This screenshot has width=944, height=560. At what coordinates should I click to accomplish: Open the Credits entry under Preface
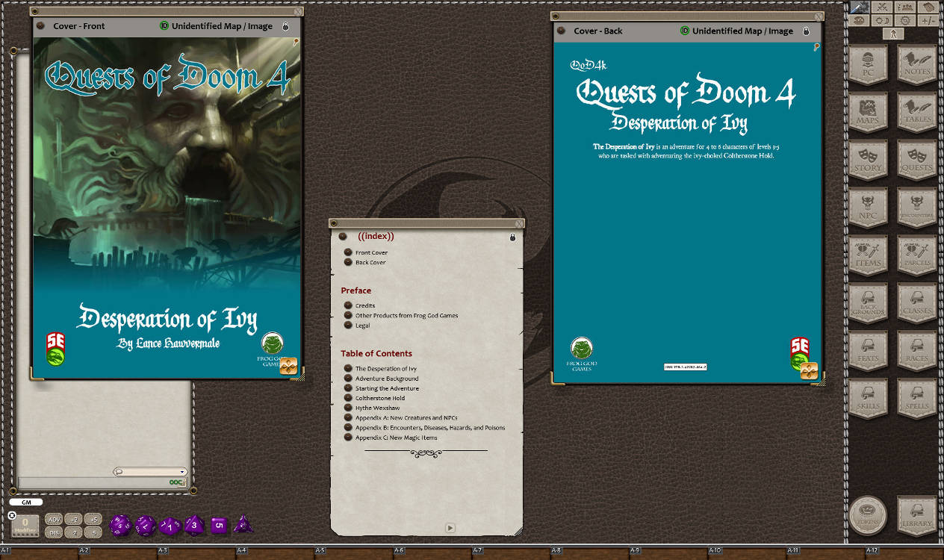tap(365, 305)
